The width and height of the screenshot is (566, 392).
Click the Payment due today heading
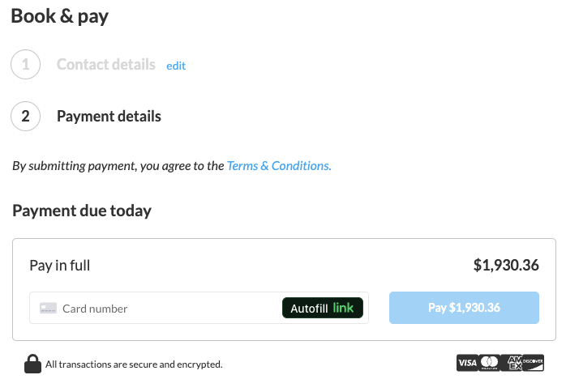pos(82,211)
